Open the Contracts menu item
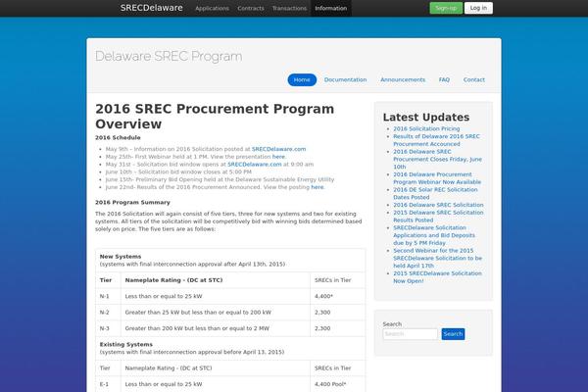This screenshot has width=588, height=392. pos(251,8)
